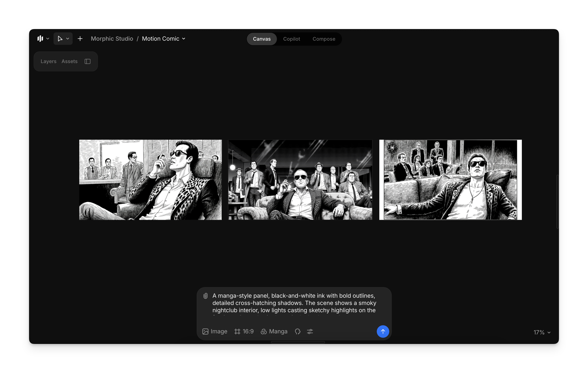Open the Manga style selector
588x373 pixels.
tap(274, 331)
